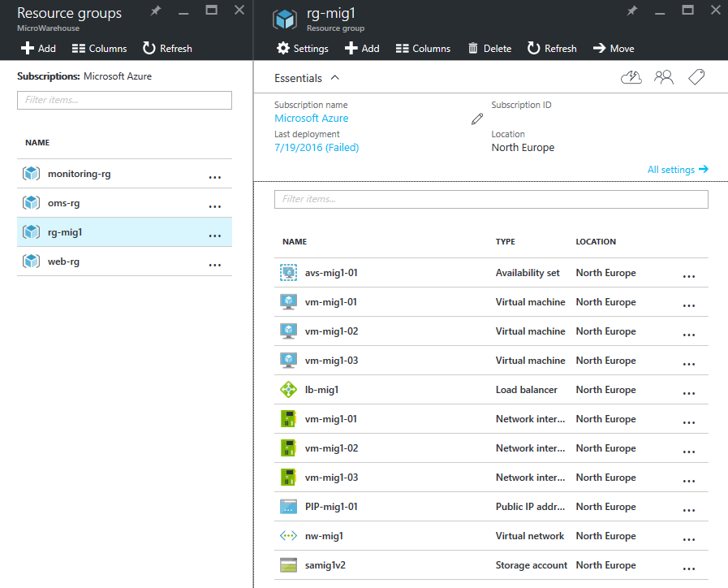Click the Delete trash icon for rg-mig1
The image size is (728, 588).
[489, 49]
